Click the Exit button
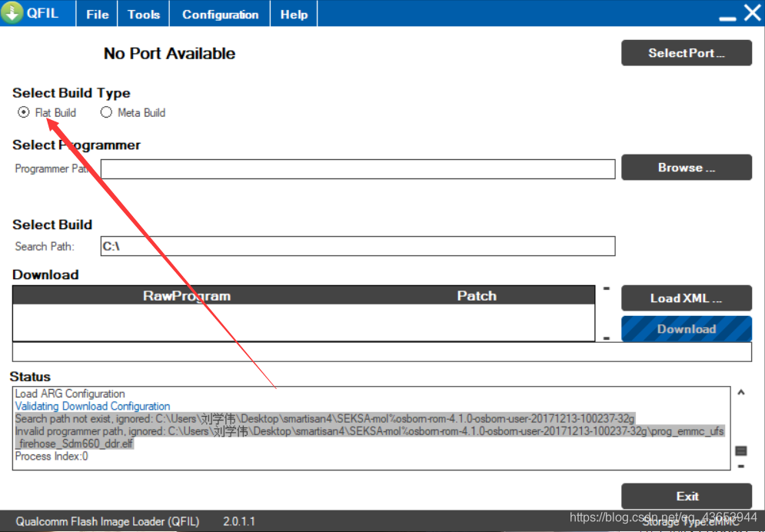Screen dimensions: 765x532 686,496
